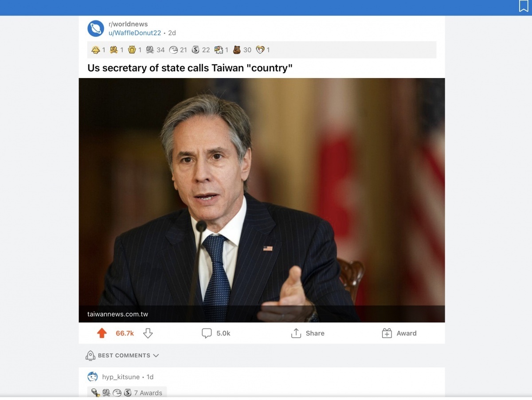Click the bookmark icon in top bar
Image resolution: width=532 pixels, height=400 pixels.
pyautogui.click(x=524, y=6)
